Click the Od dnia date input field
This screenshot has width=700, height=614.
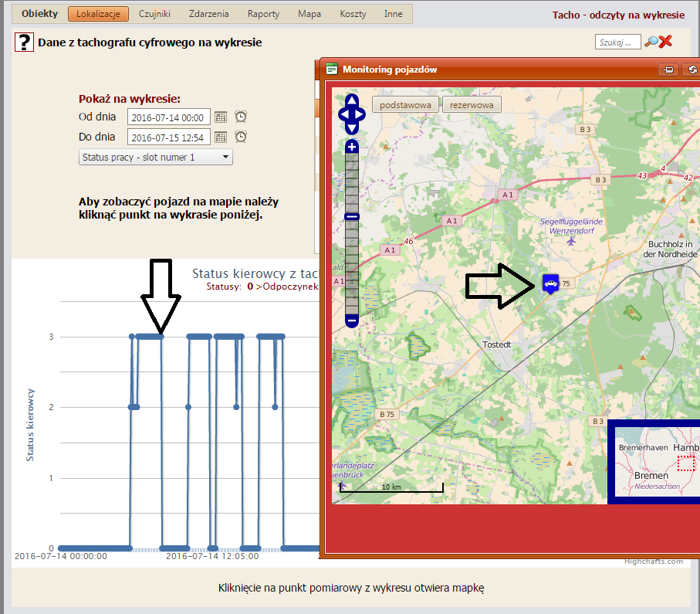[168, 117]
